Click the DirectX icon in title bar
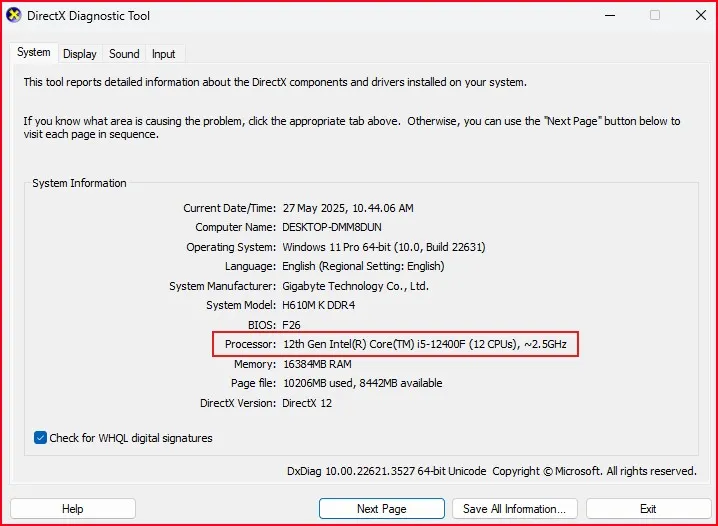This screenshot has width=718, height=526. tap(14, 15)
